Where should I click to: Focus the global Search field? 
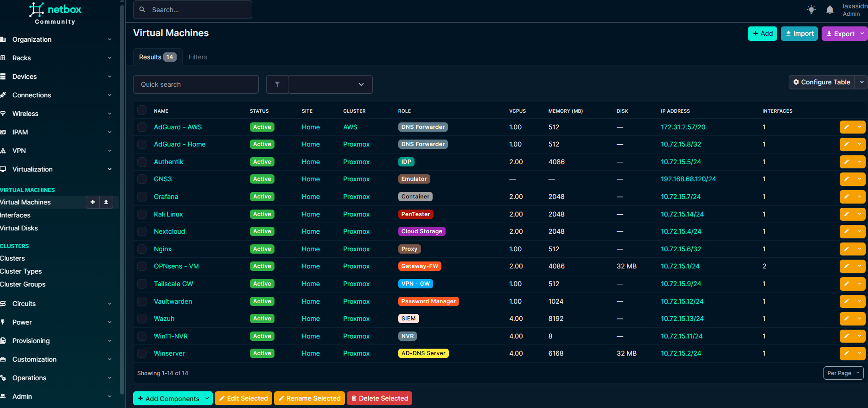[192, 10]
